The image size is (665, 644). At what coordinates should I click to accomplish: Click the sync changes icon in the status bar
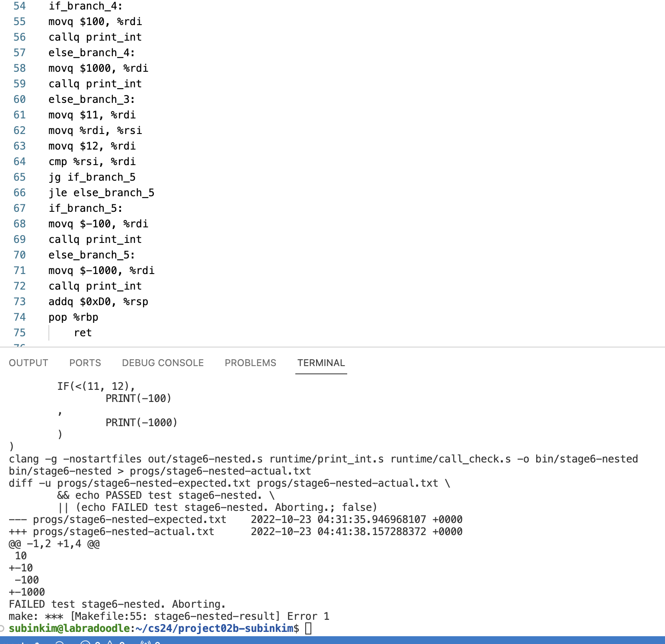60,643
